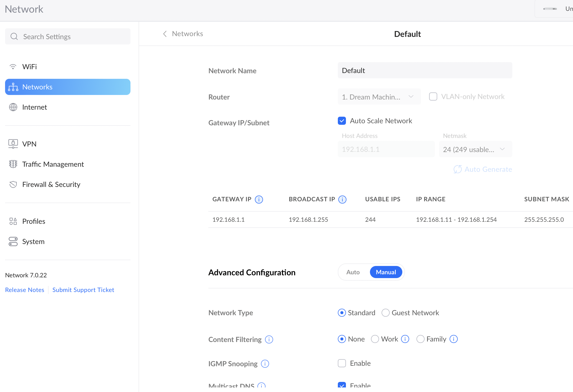The width and height of the screenshot is (573, 392).
Task: Click info icon next to IGMP Snooping
Action: (x=265, y=364)
